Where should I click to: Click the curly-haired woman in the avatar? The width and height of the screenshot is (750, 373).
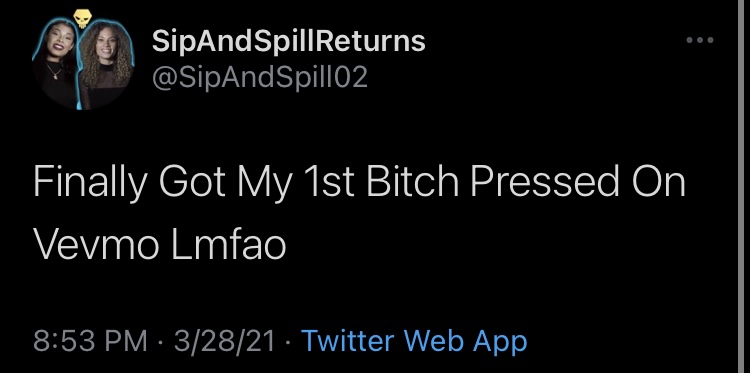click(x=106, y=64)
